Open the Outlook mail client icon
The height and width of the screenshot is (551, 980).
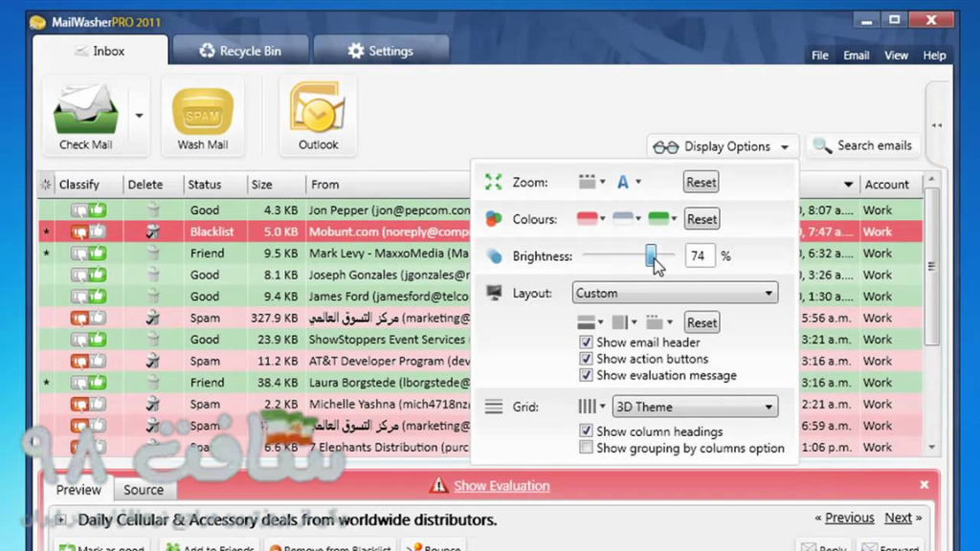pyautogui.click(x=318, y=109)
